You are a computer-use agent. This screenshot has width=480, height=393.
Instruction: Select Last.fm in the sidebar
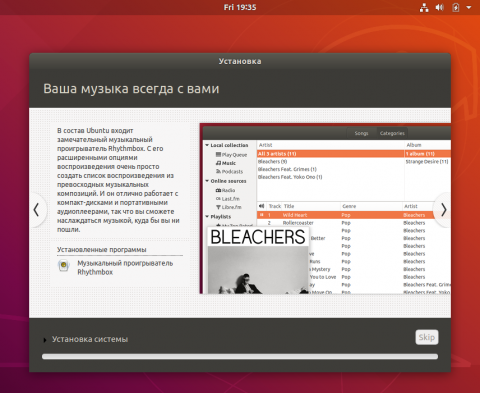pos(227,199)
